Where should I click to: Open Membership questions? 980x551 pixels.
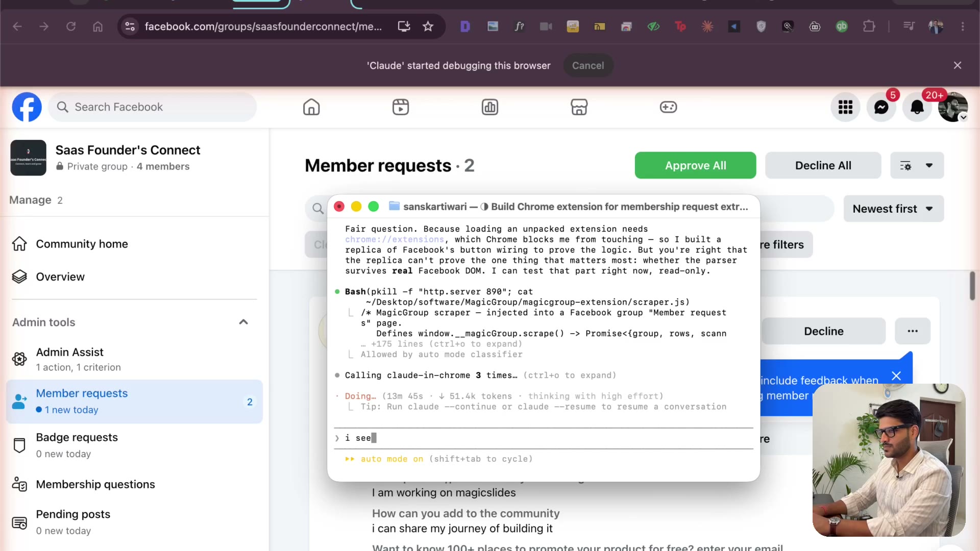tap(134, 484)
